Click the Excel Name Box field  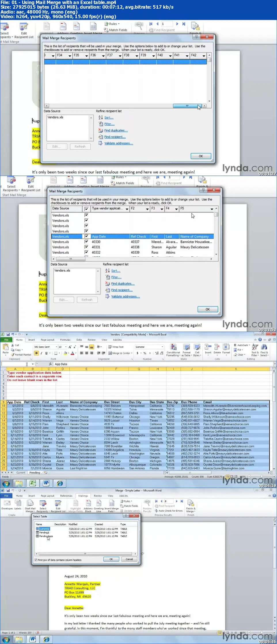(x=16, y=364)
